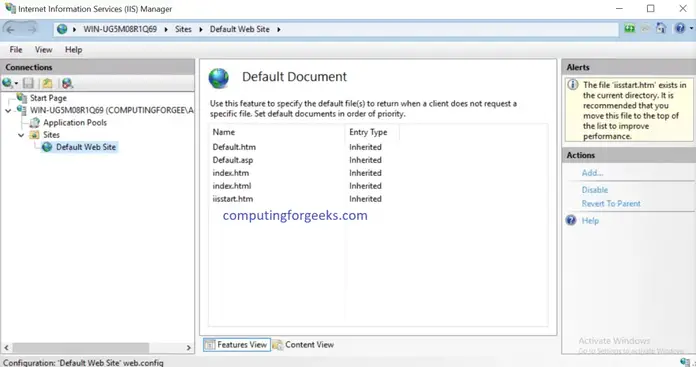Select Start Page in connections tree
Image resolution: width=696 pixels, height=367 pixels.
click(x=48, y=98)
